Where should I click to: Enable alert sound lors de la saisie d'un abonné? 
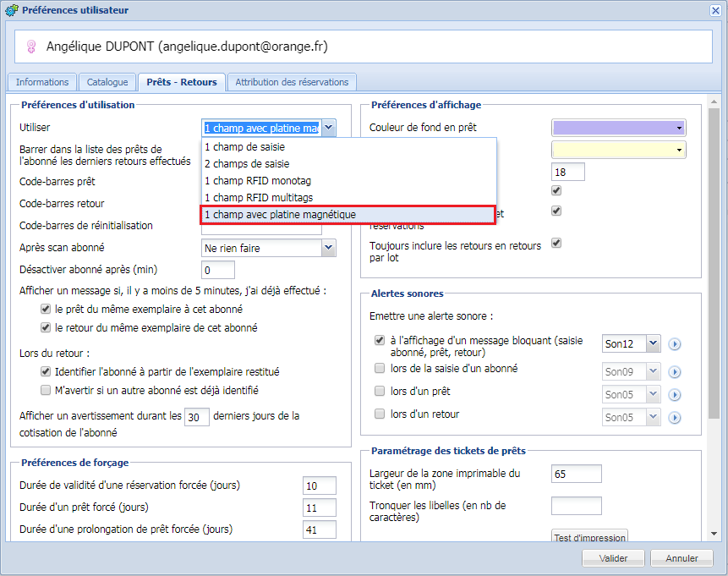tap(380, 369)
